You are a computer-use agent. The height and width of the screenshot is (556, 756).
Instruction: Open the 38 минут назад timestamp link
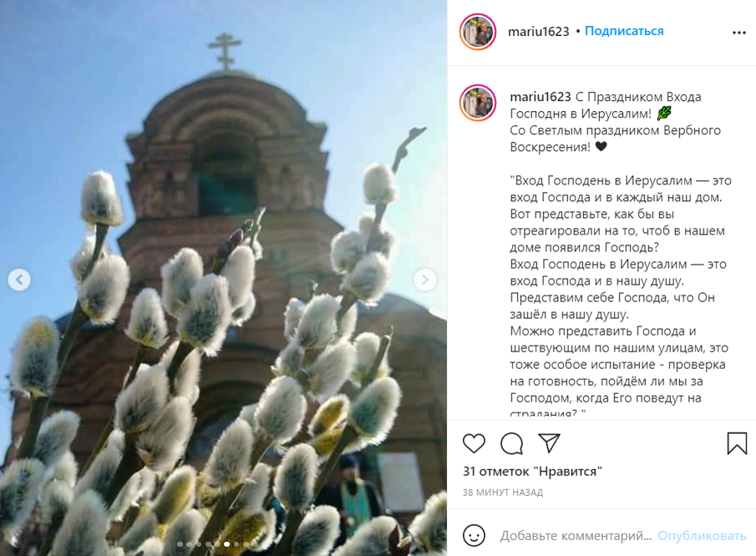tap(502, 493)
